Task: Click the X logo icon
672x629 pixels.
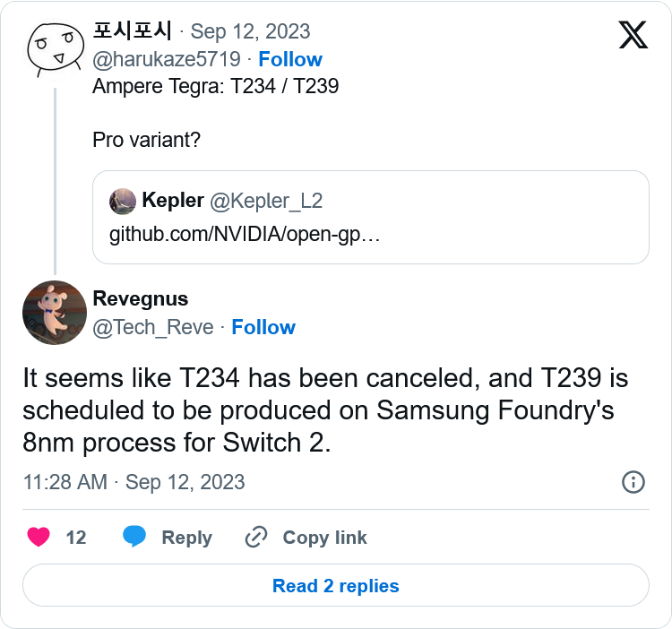Action: point(633,35)
